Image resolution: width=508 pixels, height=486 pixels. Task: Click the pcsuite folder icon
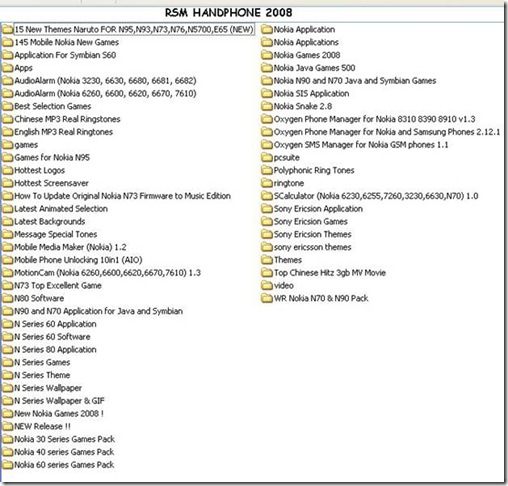267,157
